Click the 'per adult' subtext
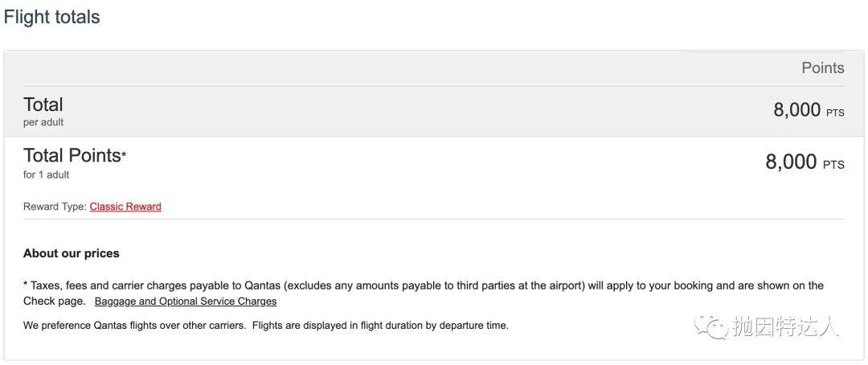Screen dimensions: 868x365 pos(43,123)
